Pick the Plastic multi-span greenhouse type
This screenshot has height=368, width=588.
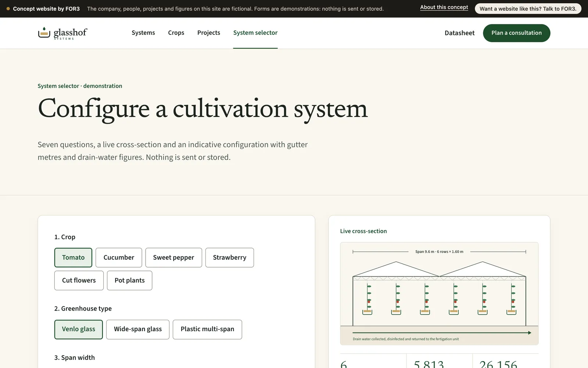(207, 329)
